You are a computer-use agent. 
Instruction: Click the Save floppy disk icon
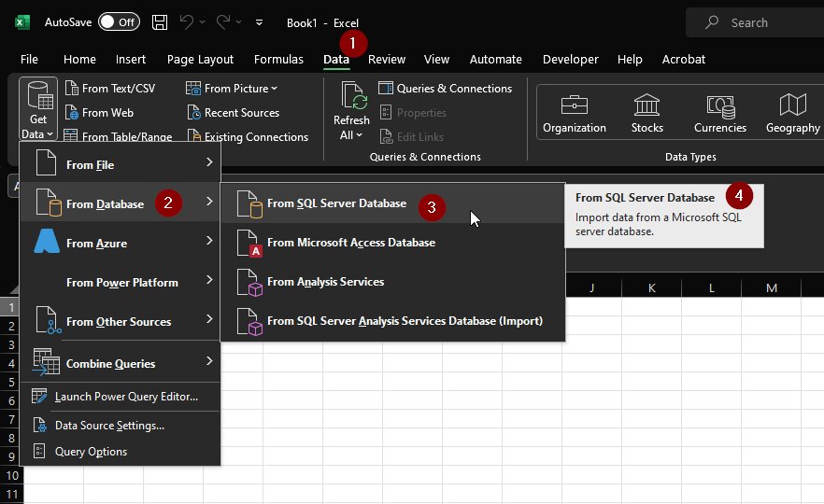click(x=160, y=22)
